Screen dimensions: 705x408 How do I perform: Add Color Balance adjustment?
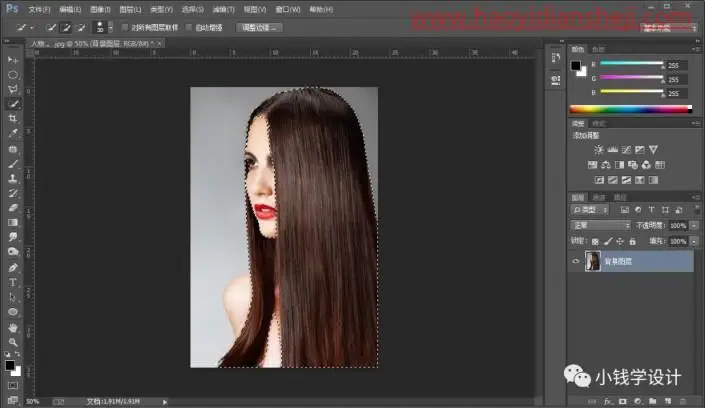point(606,165)
